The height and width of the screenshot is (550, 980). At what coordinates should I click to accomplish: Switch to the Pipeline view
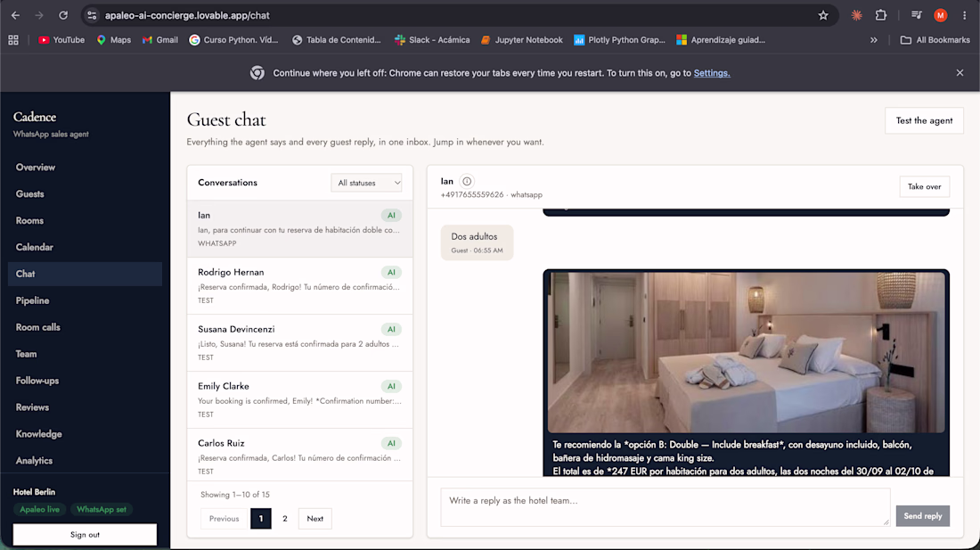pyautogui.click(x=85, y=300)
